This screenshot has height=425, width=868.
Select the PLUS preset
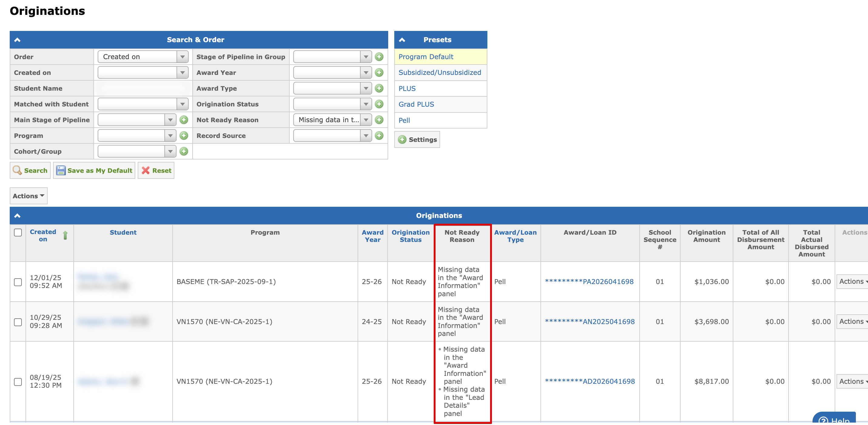[407, 89]
